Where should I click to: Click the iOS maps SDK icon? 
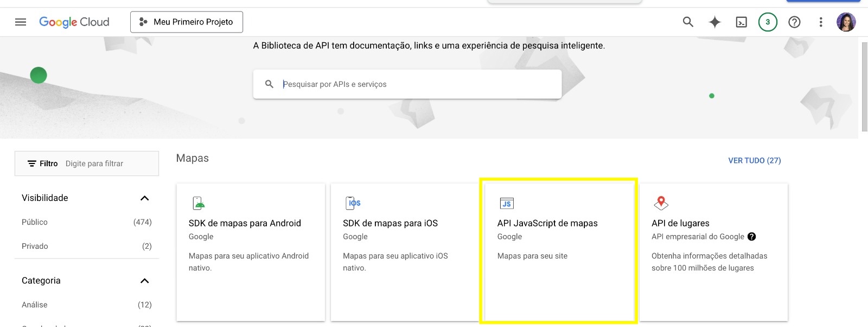(353, 203)
